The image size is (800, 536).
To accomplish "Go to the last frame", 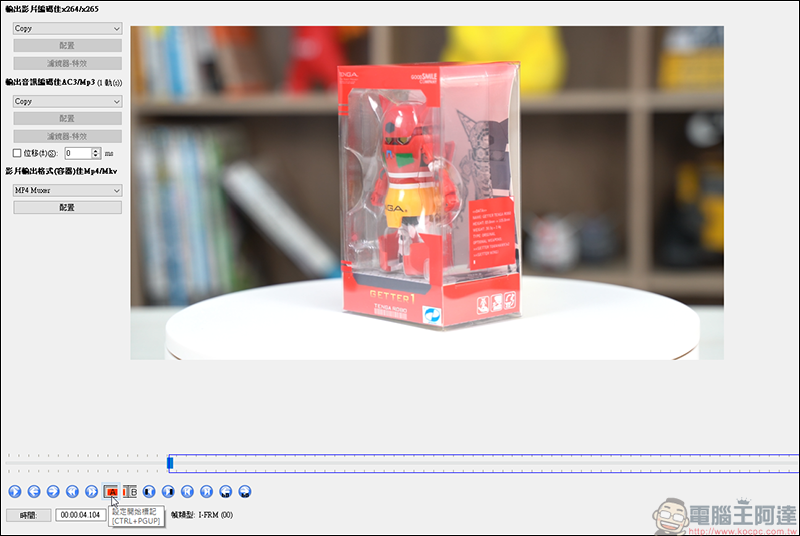I will [x=206, y=492].
